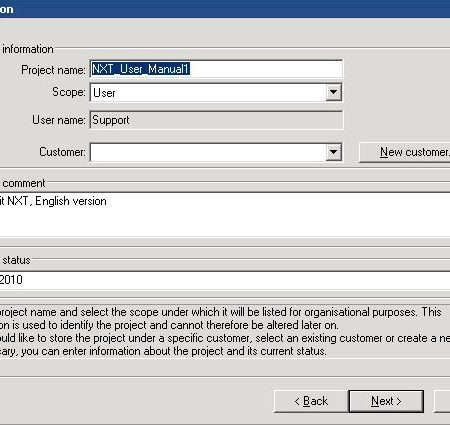Click the "Project name:" label
Viewport: 450px width, 425px height.
click(53, 70)
